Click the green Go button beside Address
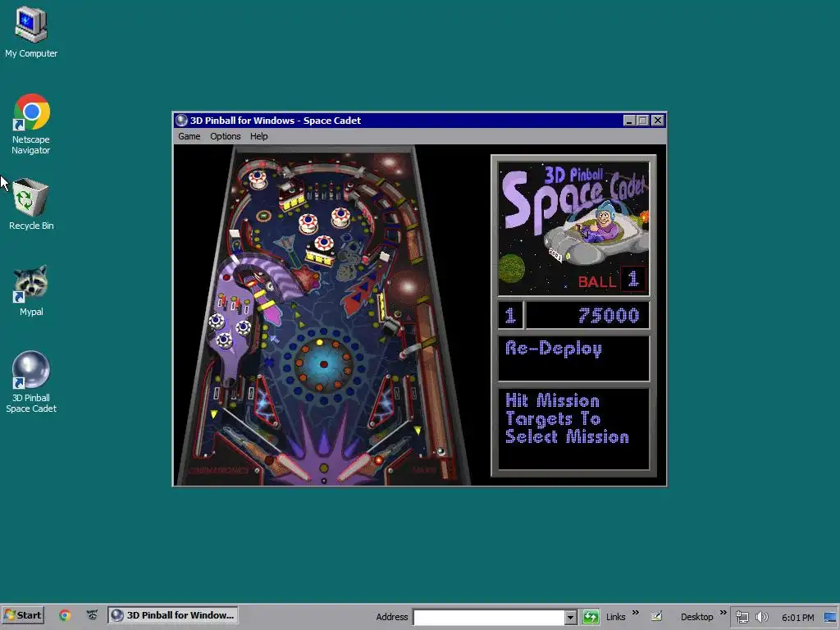Screen dimensions: 840x630 591,617
